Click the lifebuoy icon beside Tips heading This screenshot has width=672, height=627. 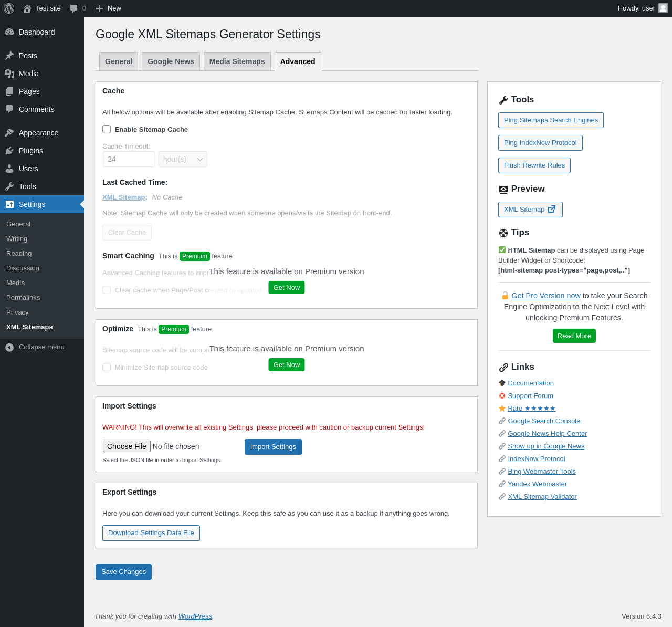point(503,233)
